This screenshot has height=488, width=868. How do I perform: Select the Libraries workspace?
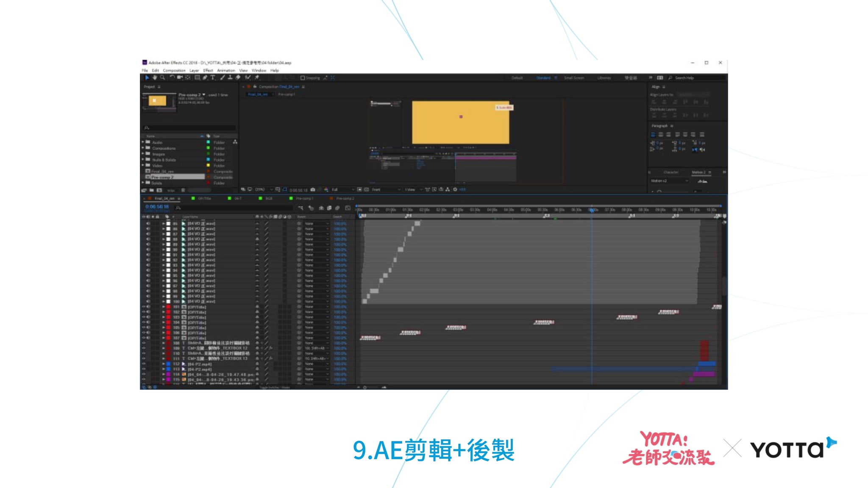(x=604, y=78)
